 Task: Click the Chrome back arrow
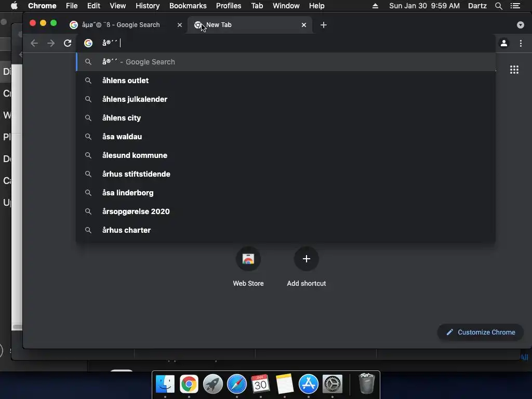click(x=34, y=43)
